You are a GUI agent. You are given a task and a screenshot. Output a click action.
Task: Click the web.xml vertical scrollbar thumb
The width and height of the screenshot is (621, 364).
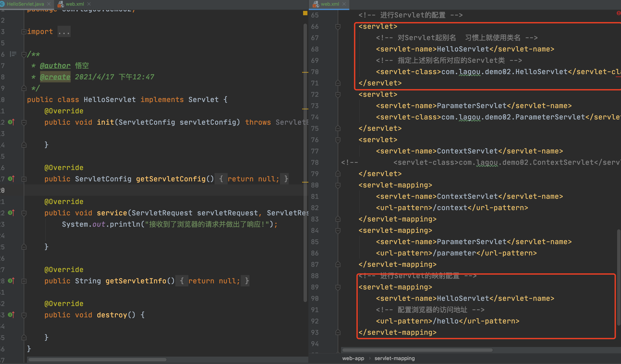619,277
